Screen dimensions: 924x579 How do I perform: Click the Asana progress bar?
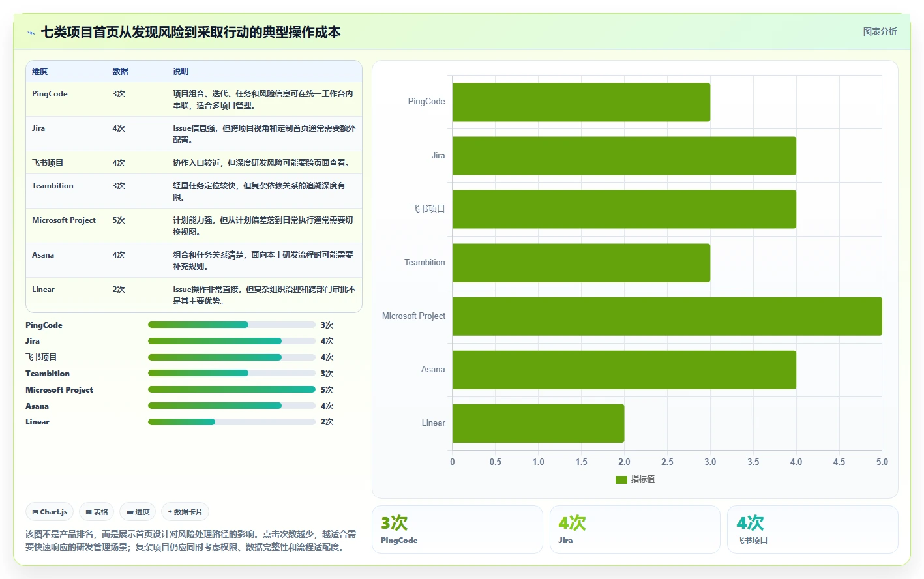(x=231, y=406)
